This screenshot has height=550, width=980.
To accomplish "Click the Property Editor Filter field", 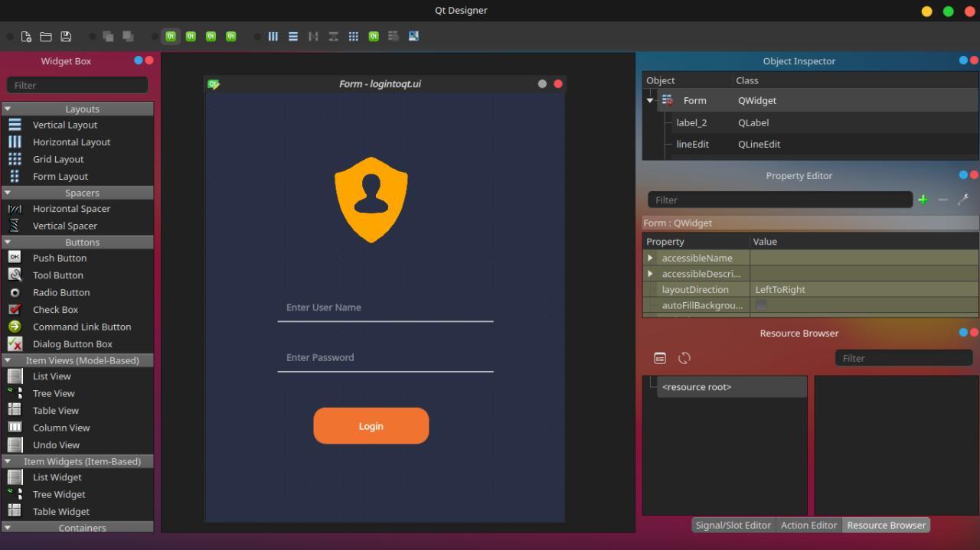I will point(780,200).
